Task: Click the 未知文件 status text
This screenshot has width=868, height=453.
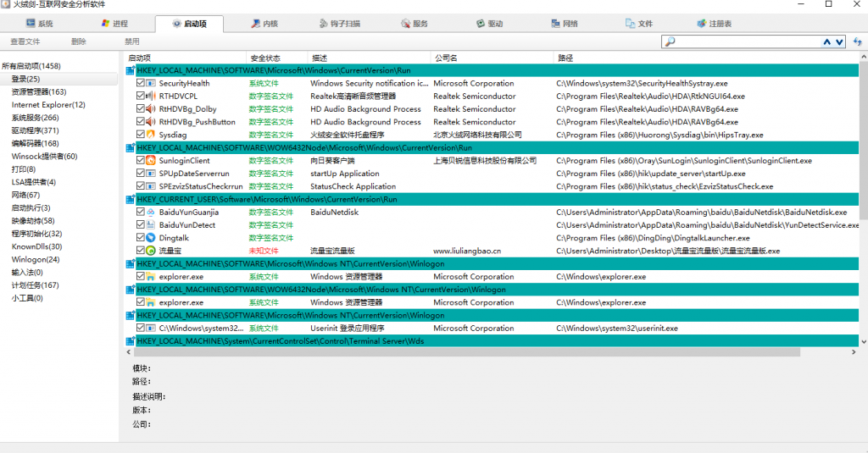Action: pos(263,251)
